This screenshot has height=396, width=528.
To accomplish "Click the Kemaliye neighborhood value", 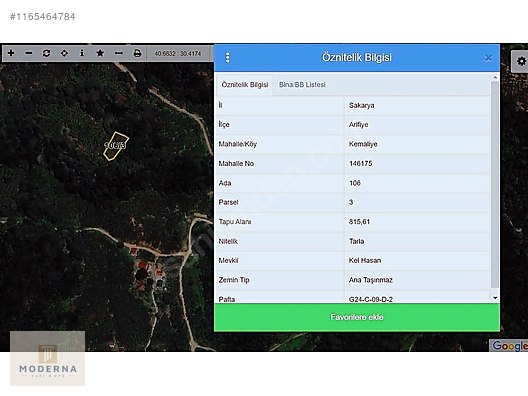I will [363, 144].
